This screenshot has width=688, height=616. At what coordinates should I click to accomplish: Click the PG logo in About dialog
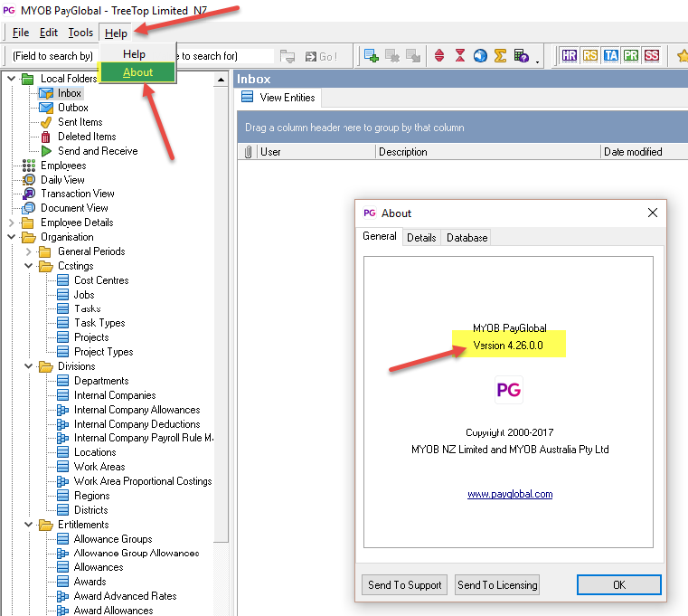tap(508, 390)
